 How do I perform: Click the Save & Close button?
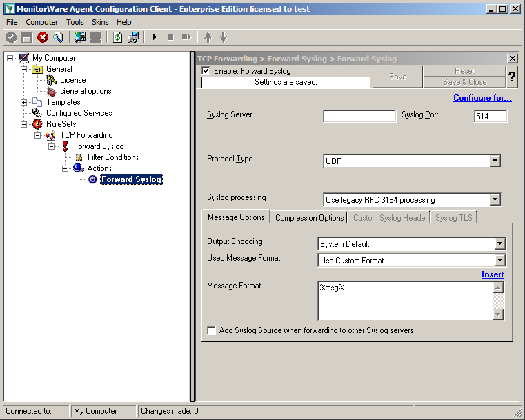464,82
